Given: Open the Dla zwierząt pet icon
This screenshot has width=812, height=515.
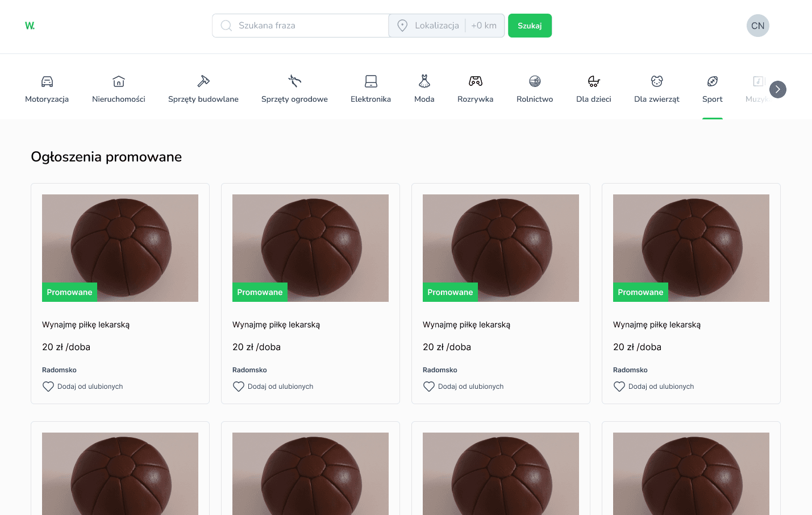Looking at the screenshot, I should (657, 81).
